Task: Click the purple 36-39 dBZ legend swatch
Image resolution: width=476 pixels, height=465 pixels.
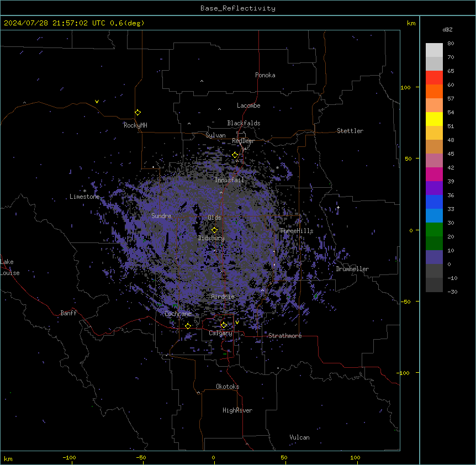Action: [434, 188]
